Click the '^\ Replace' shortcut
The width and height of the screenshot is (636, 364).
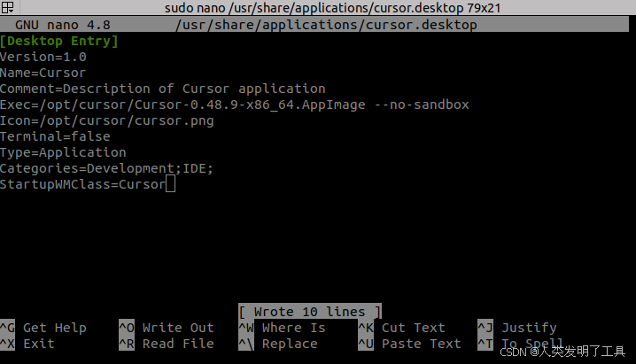(278, 344)
